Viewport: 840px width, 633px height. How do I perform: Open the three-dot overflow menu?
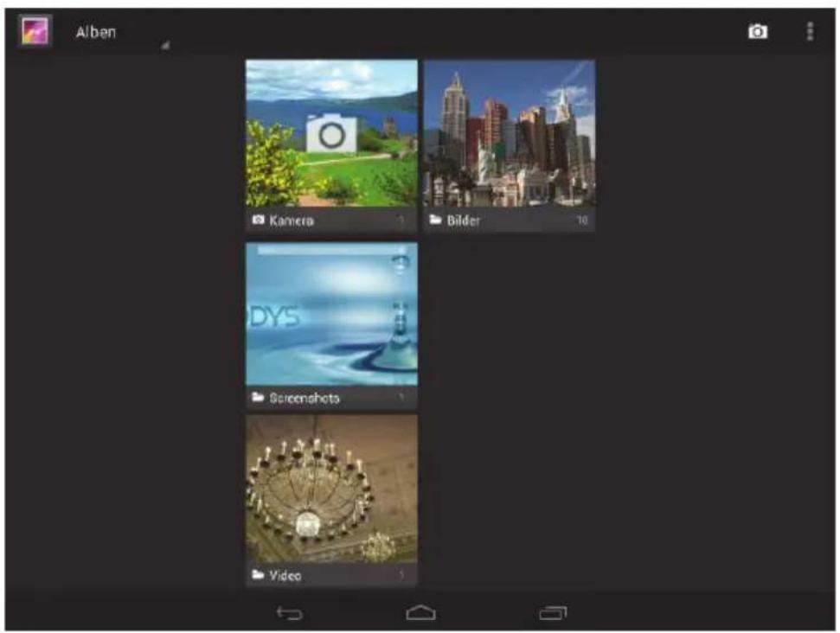pos(810,32)
